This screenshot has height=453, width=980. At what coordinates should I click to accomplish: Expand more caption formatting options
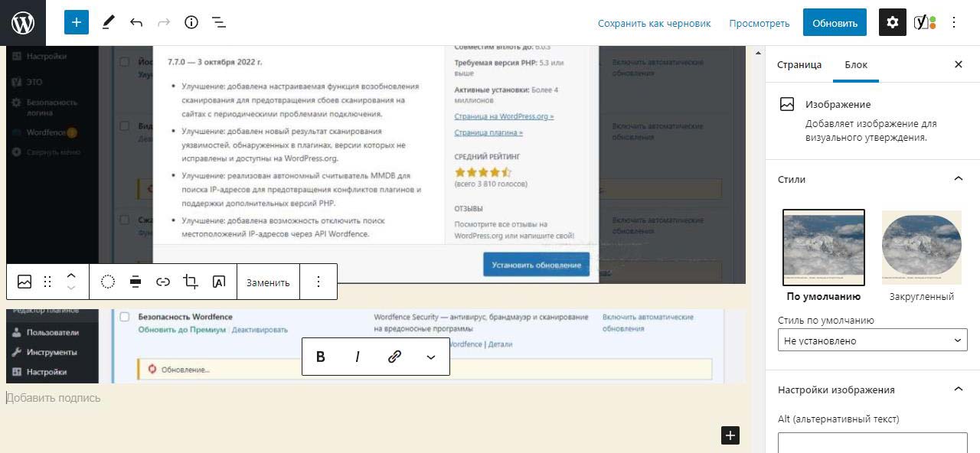(431, 357)
